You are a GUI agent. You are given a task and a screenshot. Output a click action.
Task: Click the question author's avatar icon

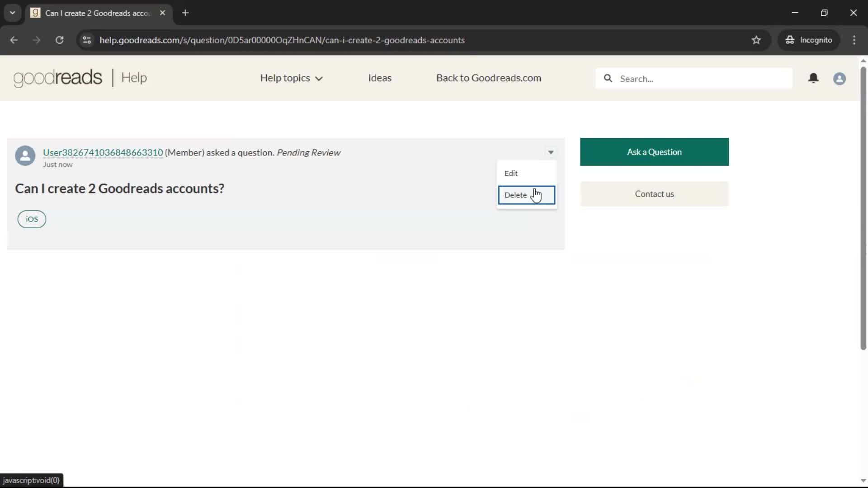pos(25,156)
